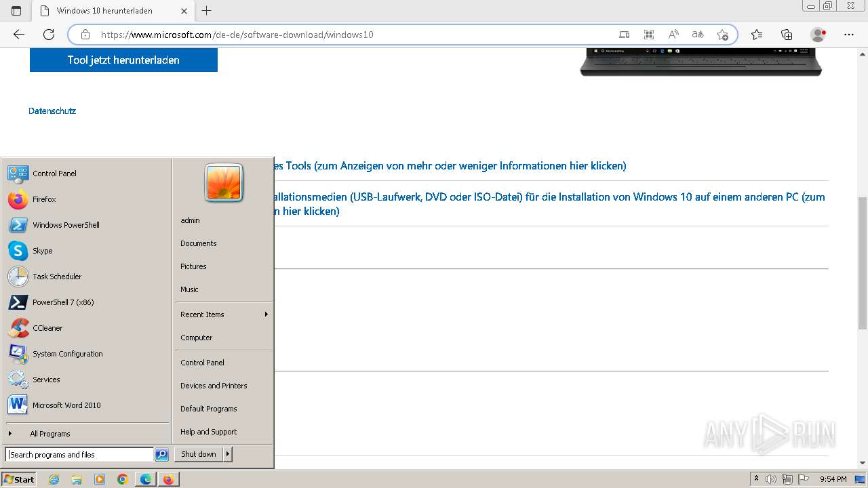Click the user account picture in Start menu

(224, 183)
